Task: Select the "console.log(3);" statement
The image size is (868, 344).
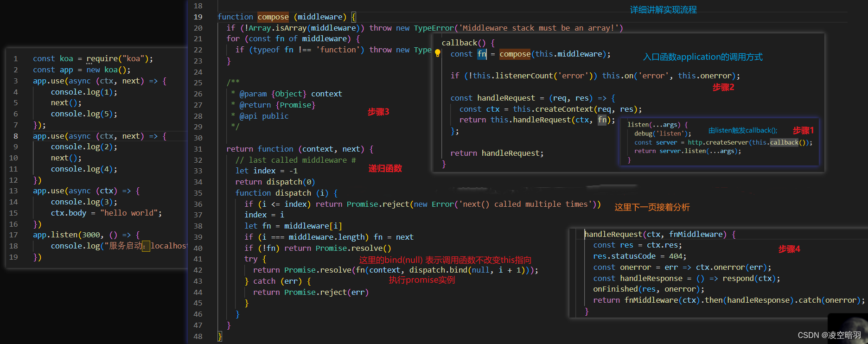Action: [84, 202]
